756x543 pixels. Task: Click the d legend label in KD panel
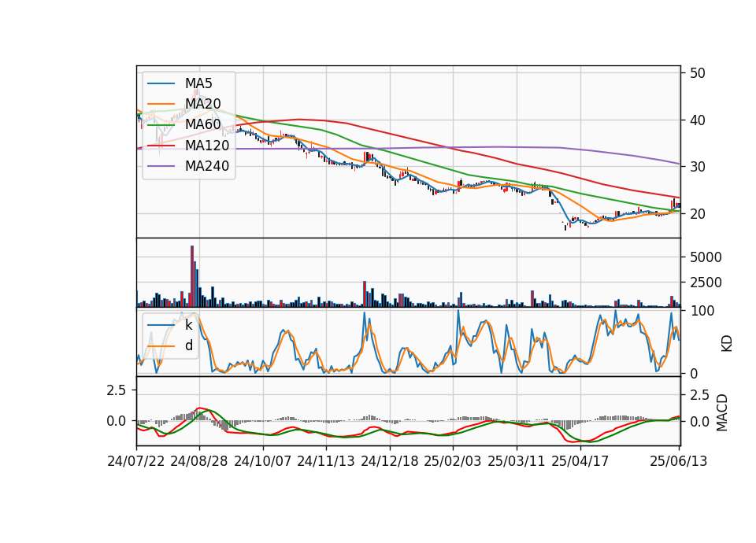[x=189, y=345]
